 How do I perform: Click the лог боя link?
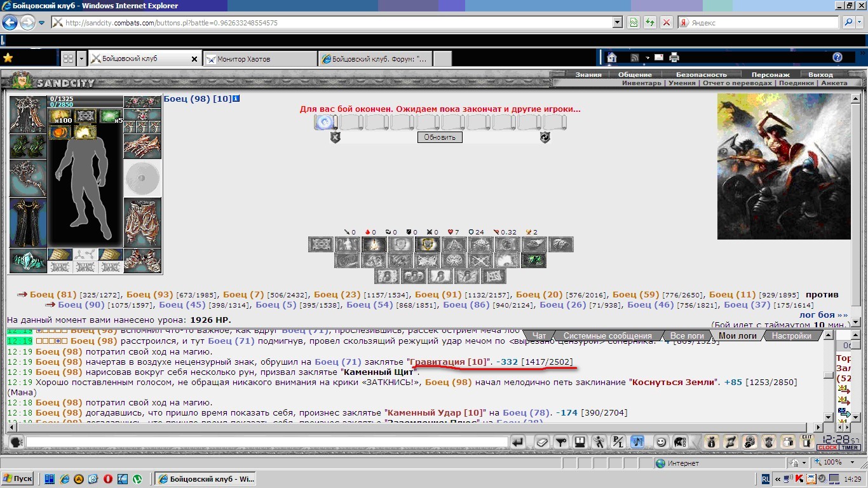point(824,315)
